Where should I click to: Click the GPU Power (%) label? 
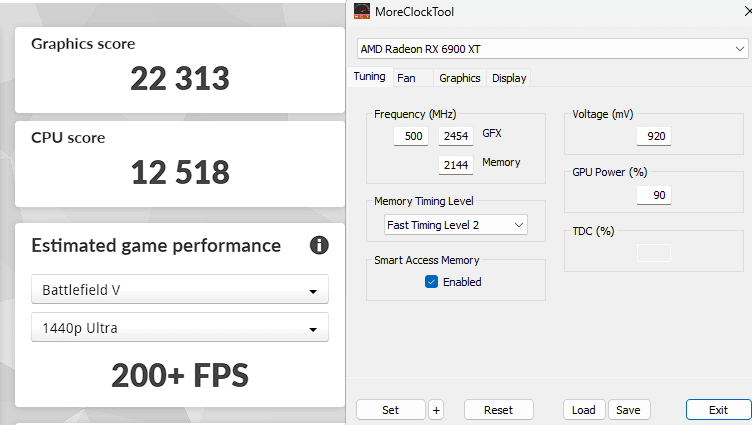(x=610, y=172)
